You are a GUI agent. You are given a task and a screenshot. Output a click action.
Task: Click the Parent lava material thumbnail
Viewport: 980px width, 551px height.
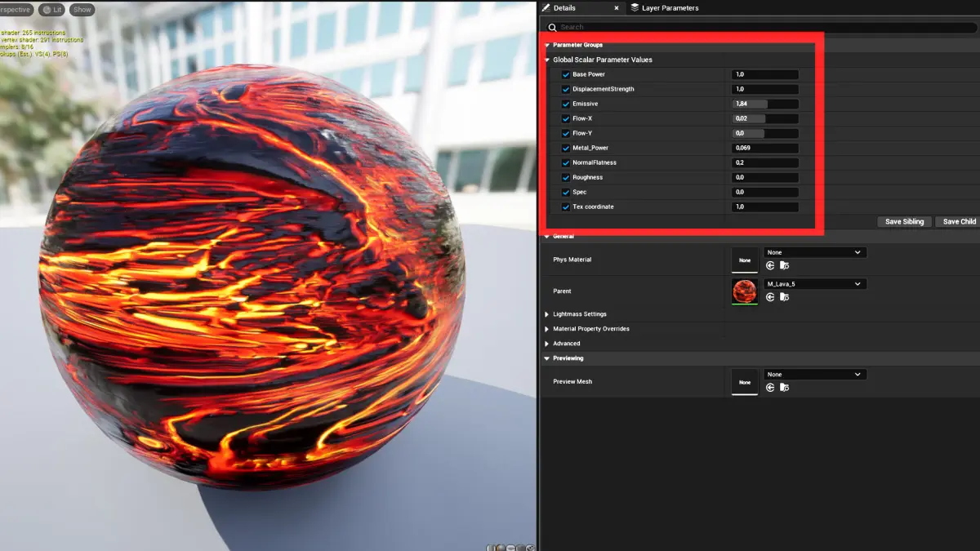[745, 291]
